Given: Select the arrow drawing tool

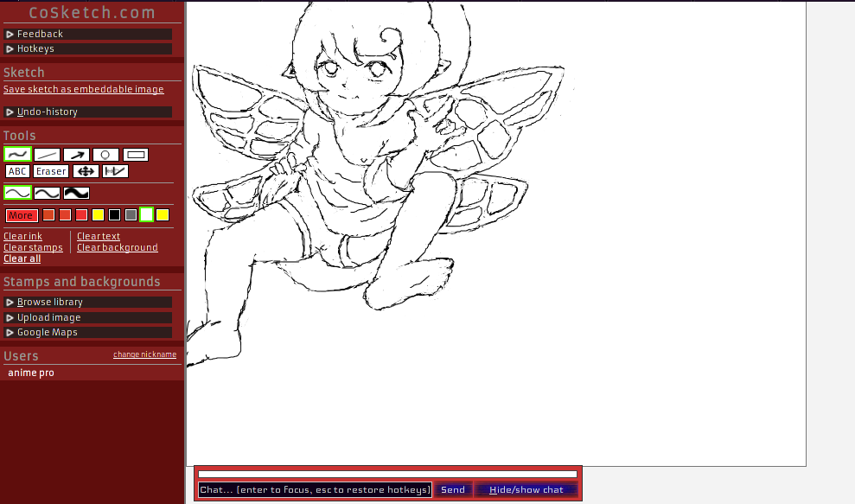Looking at the screenshot, I should tap(76, 155).
